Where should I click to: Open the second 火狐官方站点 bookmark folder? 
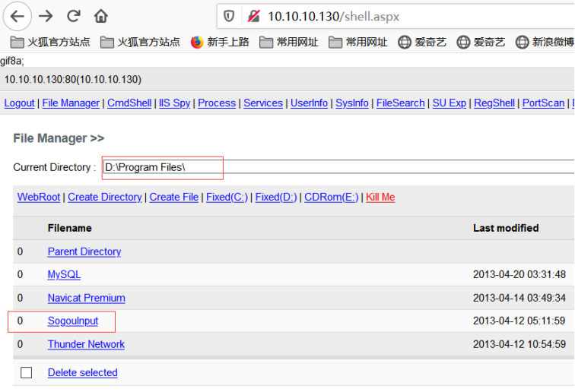tap(140, 42)
